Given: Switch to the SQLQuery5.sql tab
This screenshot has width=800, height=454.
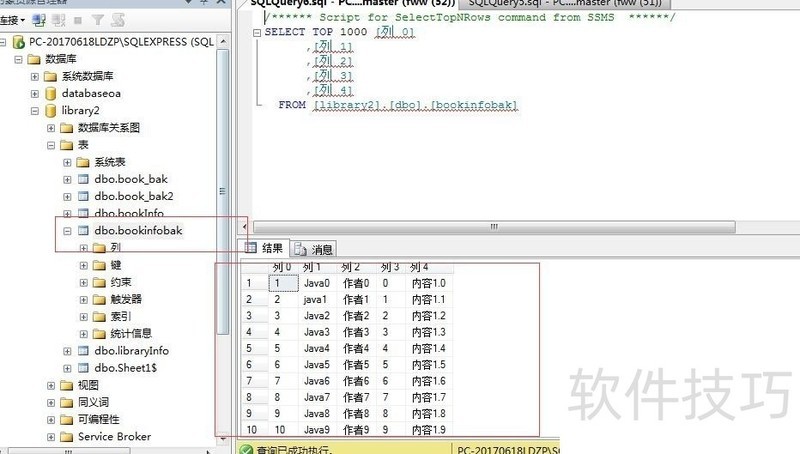Looking at the screenshot, I should click(565, 3).
